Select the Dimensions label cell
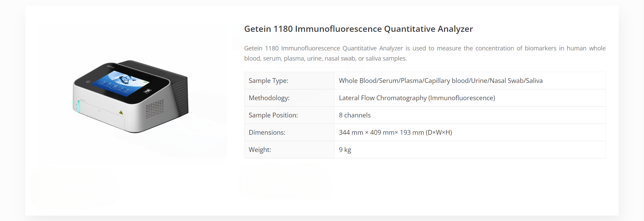The width and height of the screenshot is (644, 221). pos(289,132)
